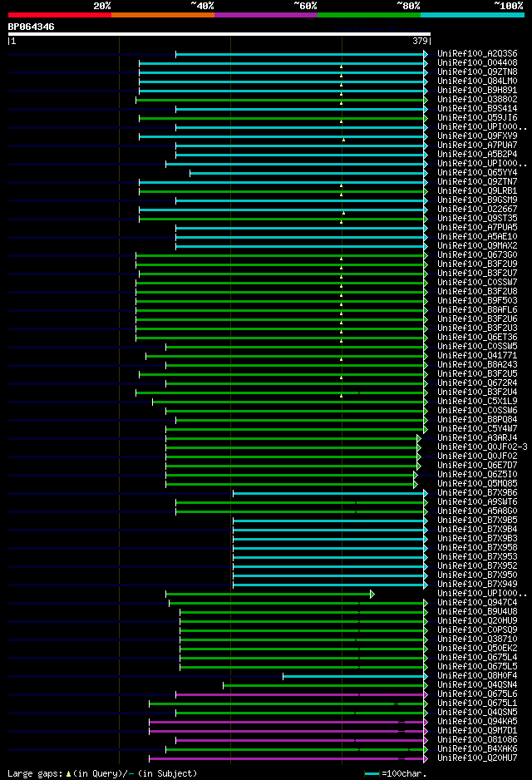
Task: Click the orange ~40% identity legend segment
Action: 163,15
